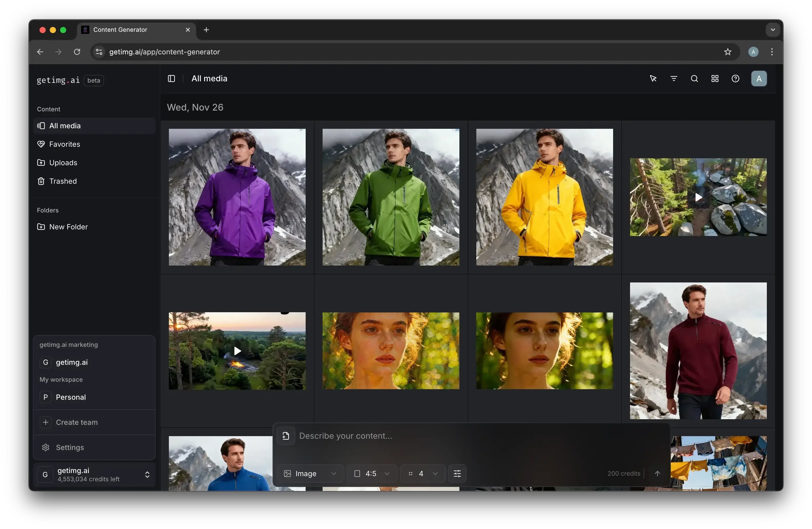812x529 pixels.
Task: Click the attach reference file icon
Action: 286,436
